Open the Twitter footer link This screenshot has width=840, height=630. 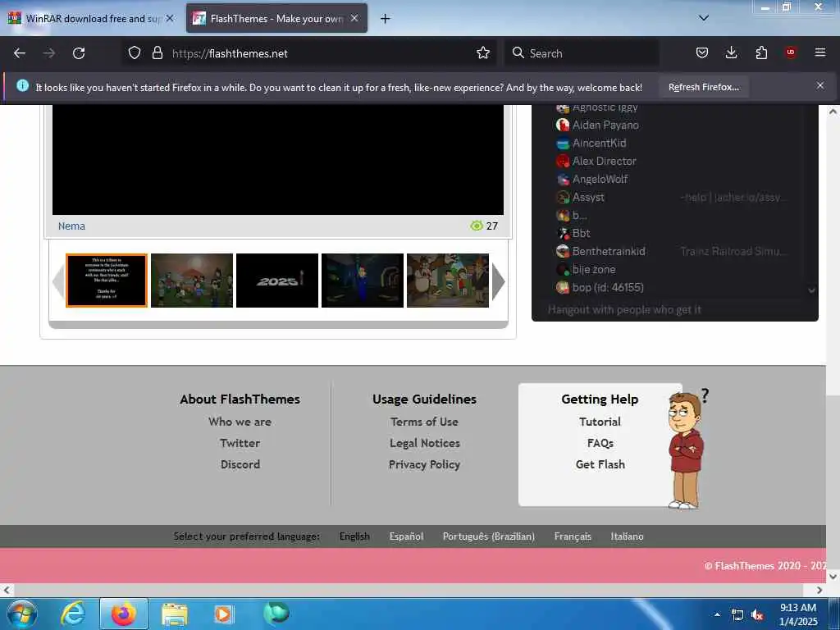point(240,443)
